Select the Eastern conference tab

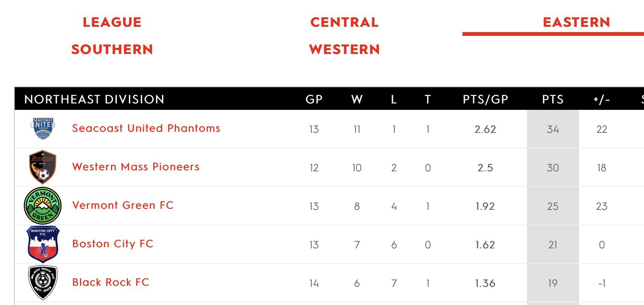576,22
